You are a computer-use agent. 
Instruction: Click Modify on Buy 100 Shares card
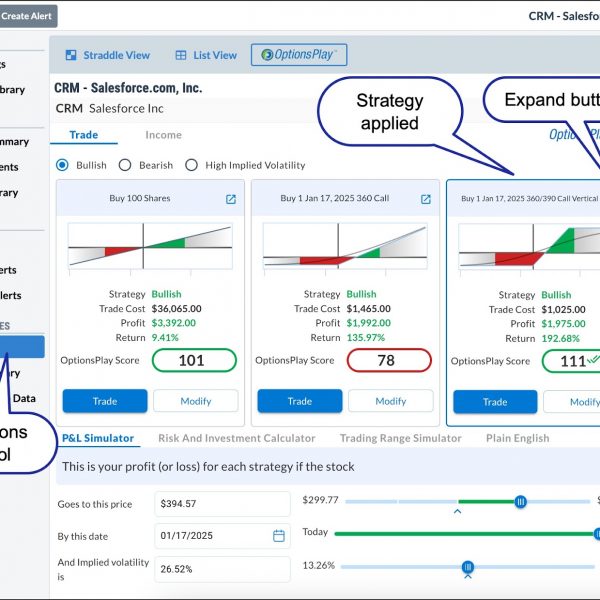(196, 401)
